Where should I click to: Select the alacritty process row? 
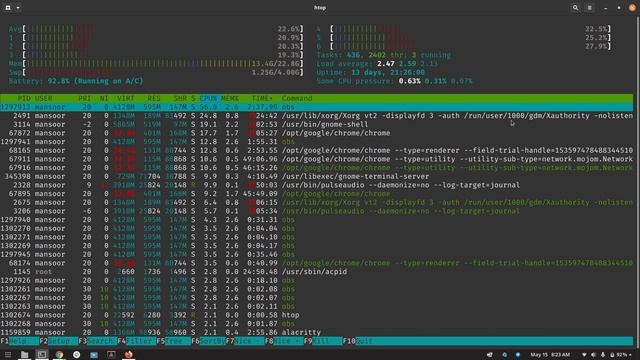coord(316,332)
